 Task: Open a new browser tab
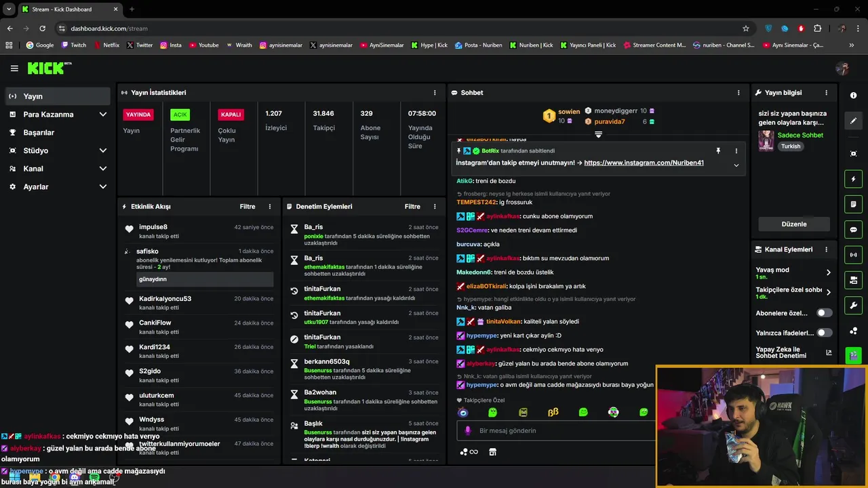coord(132,9)
